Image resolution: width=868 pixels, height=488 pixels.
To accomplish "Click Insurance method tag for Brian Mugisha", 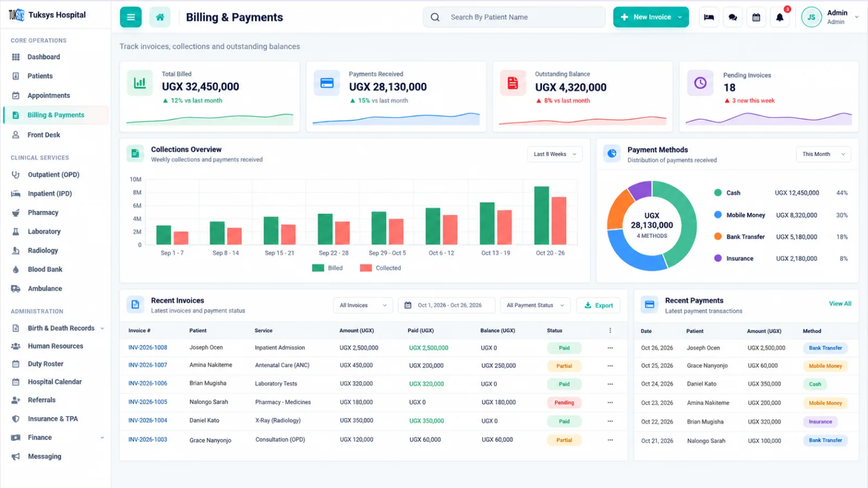I will pyautogui.click(x=820, y=422).
